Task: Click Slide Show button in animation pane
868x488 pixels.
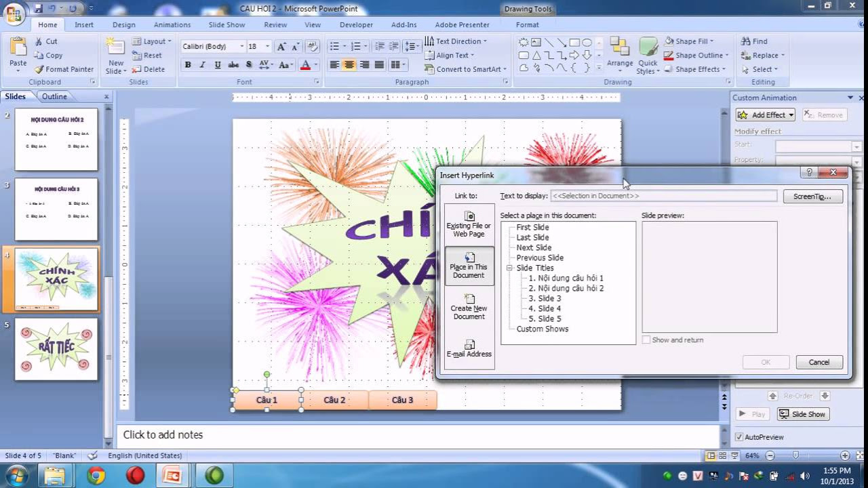Action: tap(803, 414)
